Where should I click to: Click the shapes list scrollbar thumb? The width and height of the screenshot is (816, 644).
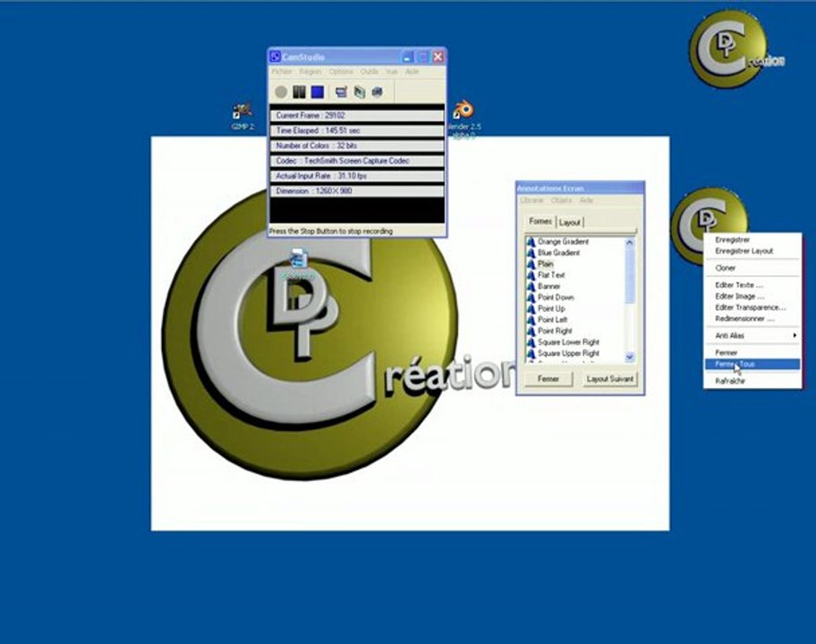click(629, 275)
